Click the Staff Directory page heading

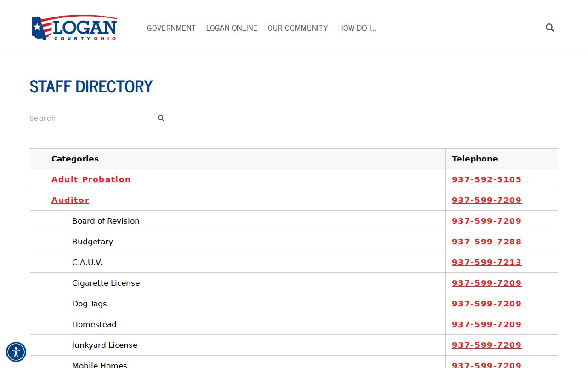point(91,86)
